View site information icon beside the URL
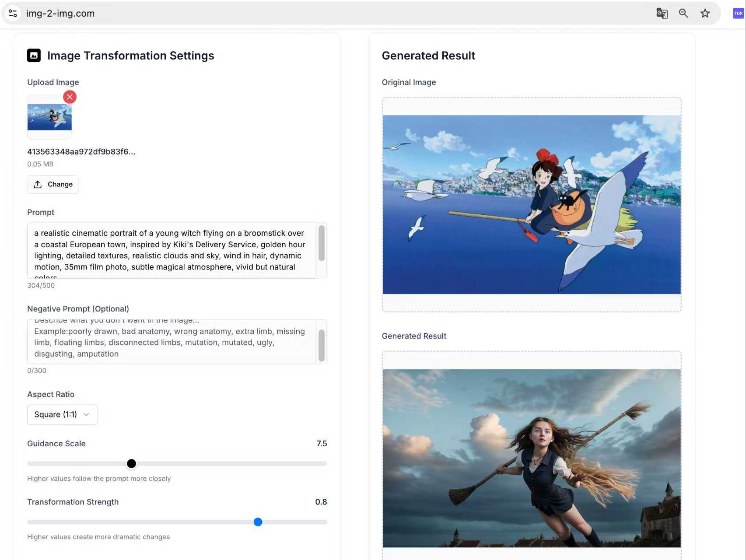Image resolution: width=746 pixels, height=560 pixels. click(13, 14)
